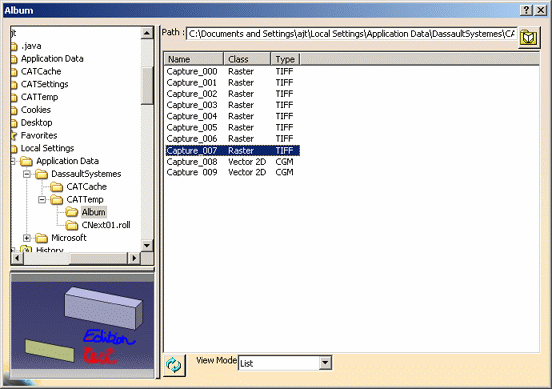Select the CNext01.roll tree label

[106, 225]
